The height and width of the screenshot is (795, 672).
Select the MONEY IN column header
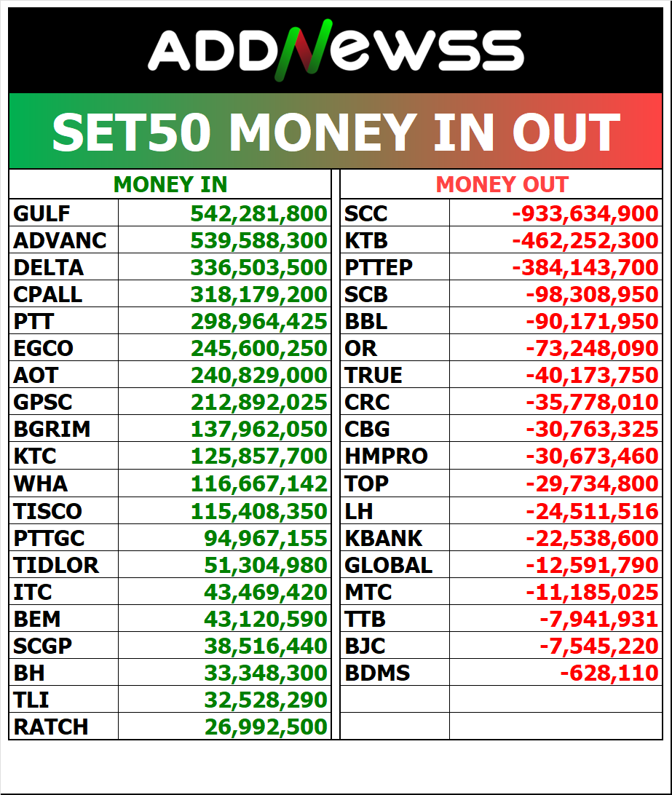170,185
